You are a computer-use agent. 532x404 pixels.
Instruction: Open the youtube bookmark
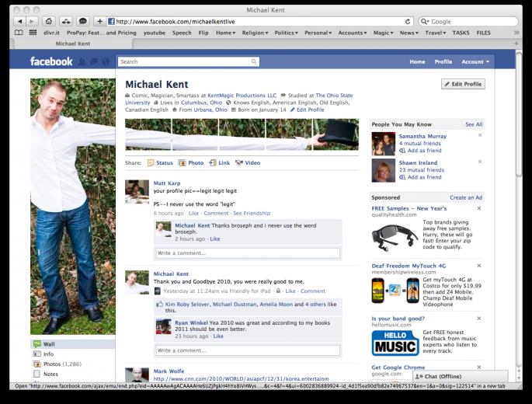pos(155,33)
